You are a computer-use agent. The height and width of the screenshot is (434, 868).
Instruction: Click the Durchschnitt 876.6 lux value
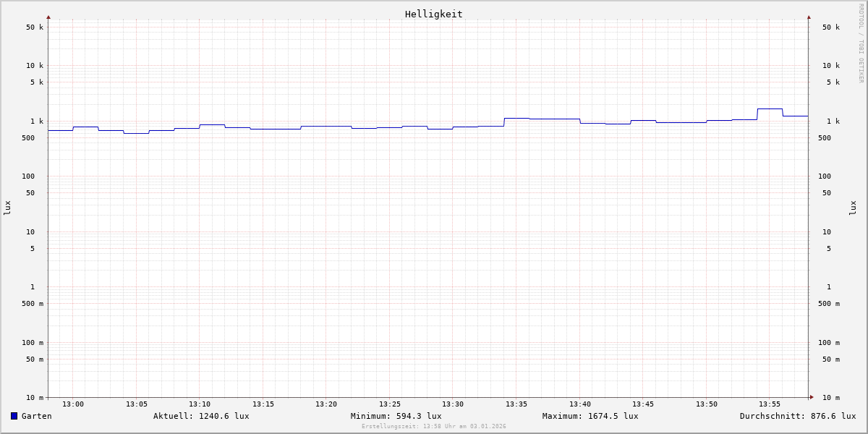pos(797,416)
